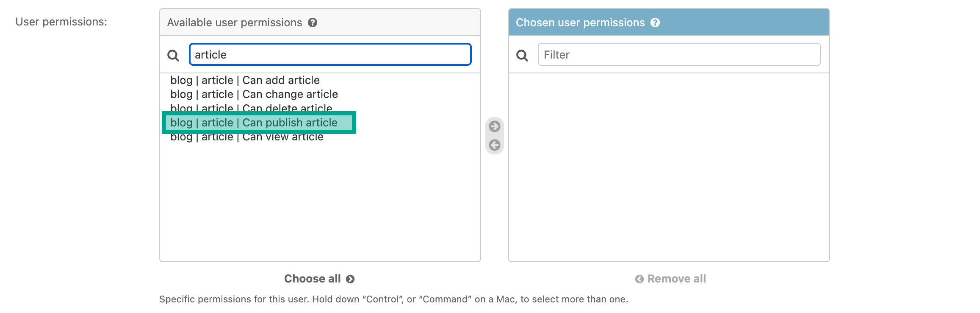Click the Remove all link
Image resolution: width=980 pixels, height=313 pixels.
[676, 279]
